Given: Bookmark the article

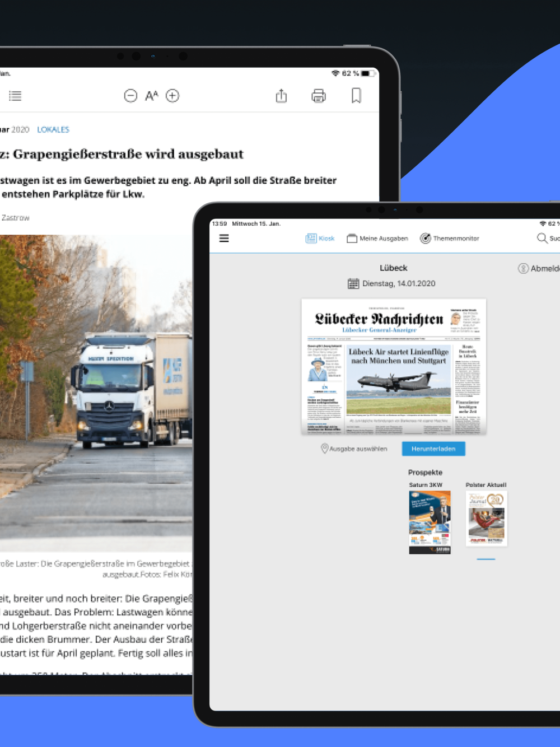Looking at the screenshot, I should click(356, 96).
